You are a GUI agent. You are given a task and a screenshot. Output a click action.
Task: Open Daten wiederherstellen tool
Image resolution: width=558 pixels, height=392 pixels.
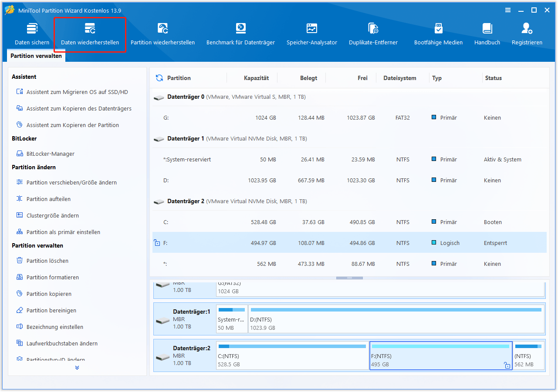click(90, 34)
